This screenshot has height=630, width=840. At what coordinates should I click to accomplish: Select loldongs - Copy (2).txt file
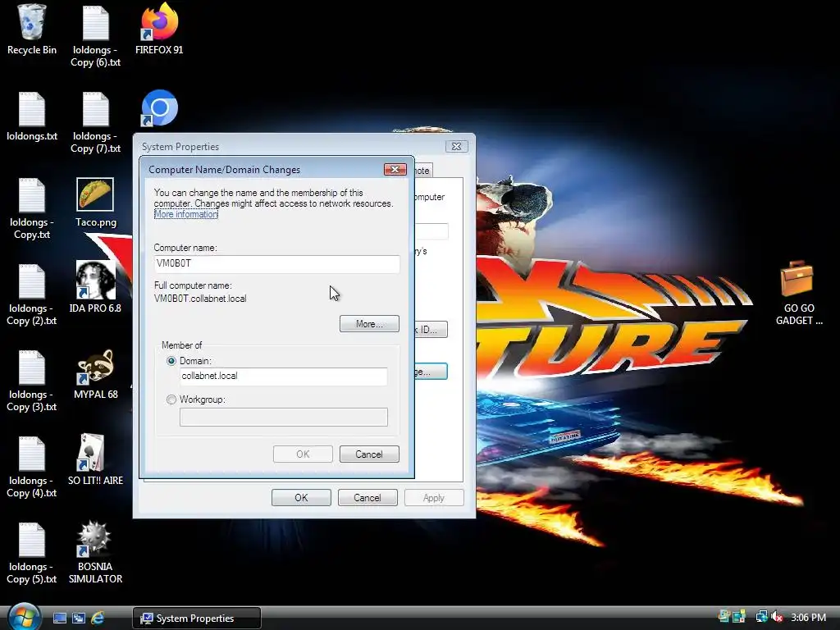pyautogui.click(x=32, y=294)
